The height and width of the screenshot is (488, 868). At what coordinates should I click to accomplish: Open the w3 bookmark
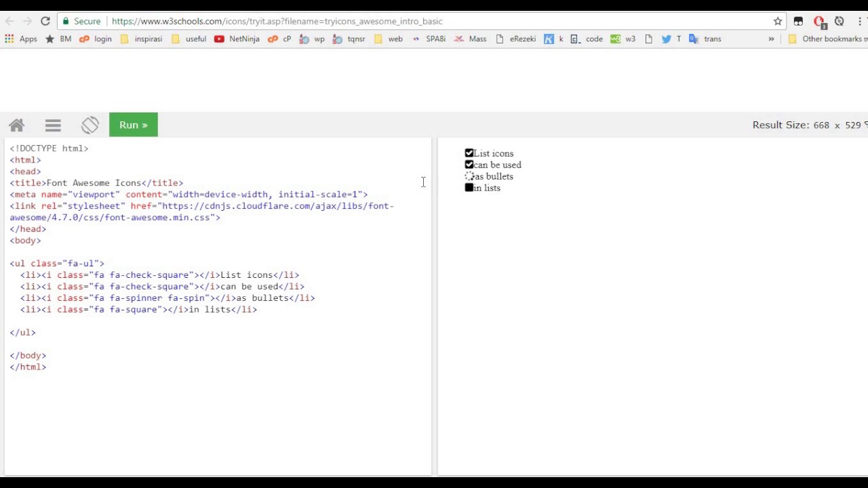tap(623, 39)
